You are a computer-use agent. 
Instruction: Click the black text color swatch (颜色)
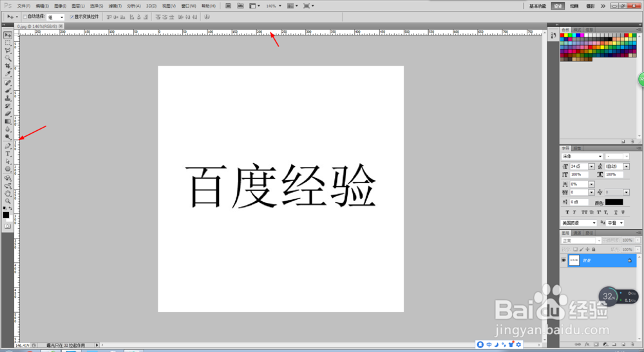click(x=614, y=202)
